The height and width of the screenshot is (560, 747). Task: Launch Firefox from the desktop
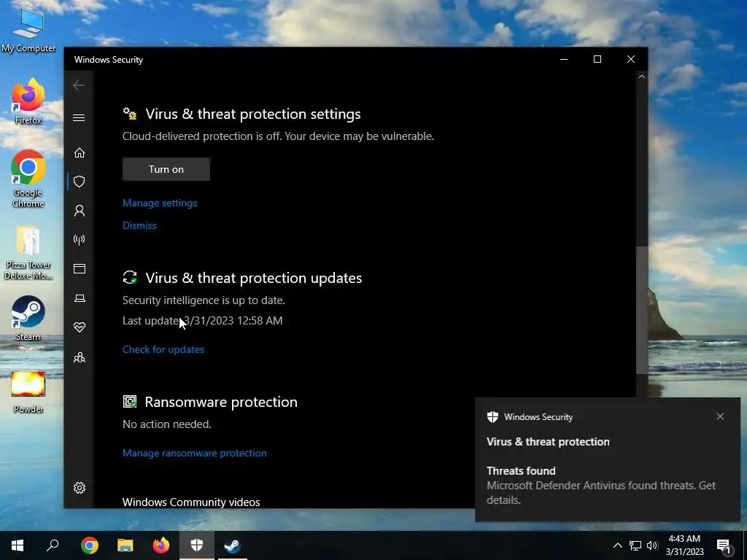(28, 101)
